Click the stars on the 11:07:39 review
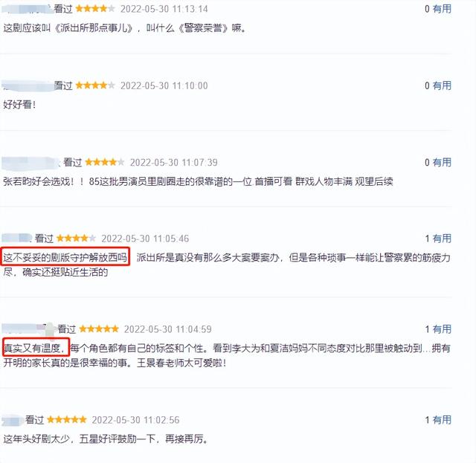 (105, 162)
